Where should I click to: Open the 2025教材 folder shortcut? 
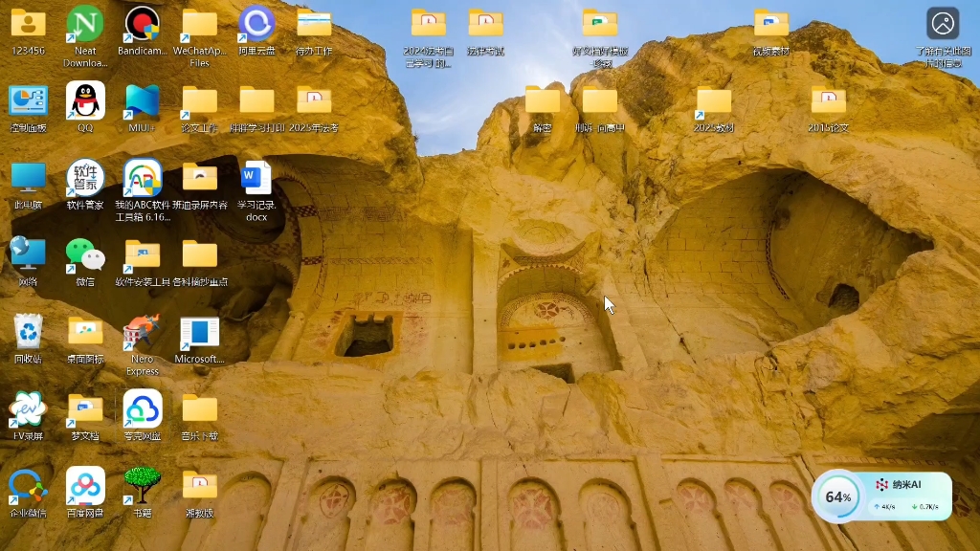pyautogui.click(x=714, y=100)
